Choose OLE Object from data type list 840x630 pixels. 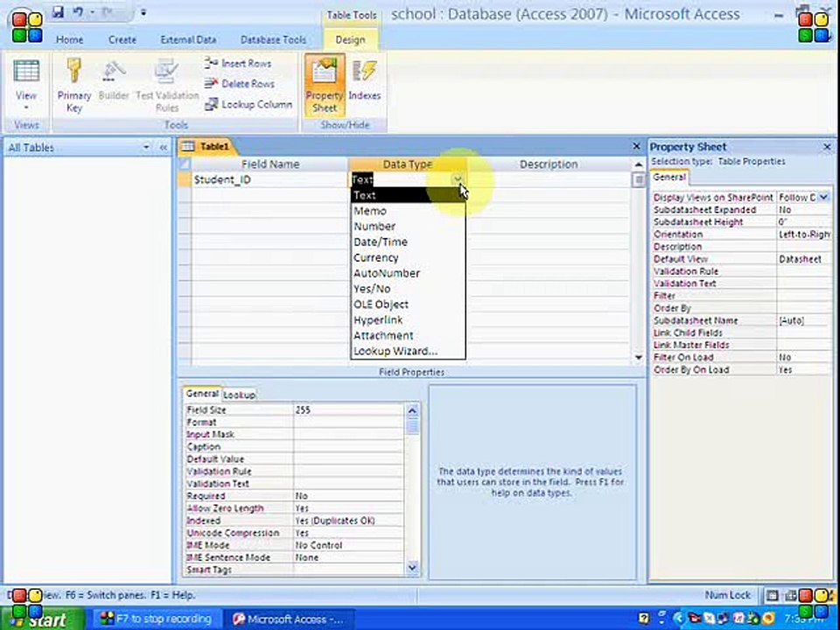pyautogui.click(x=408, y=304)
